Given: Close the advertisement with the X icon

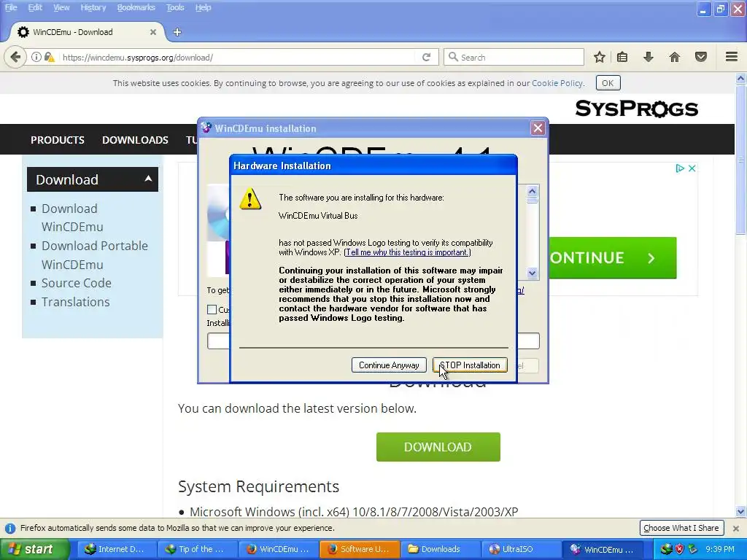Looking at the screenshot, I should coord(692,168).
